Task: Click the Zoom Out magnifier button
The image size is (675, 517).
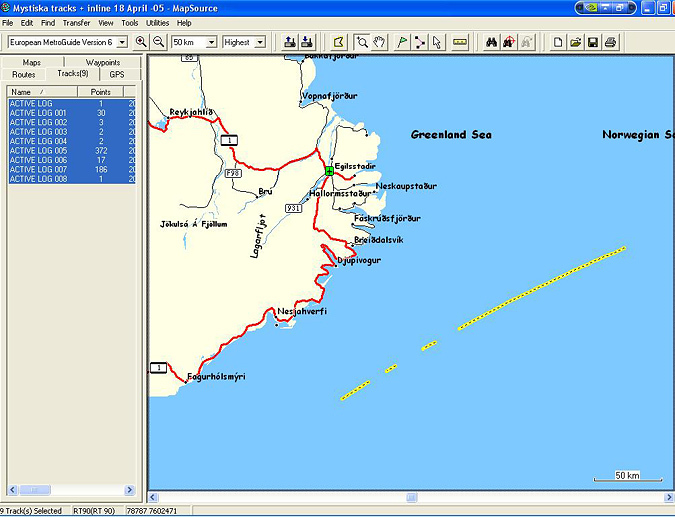Action: 159,42
